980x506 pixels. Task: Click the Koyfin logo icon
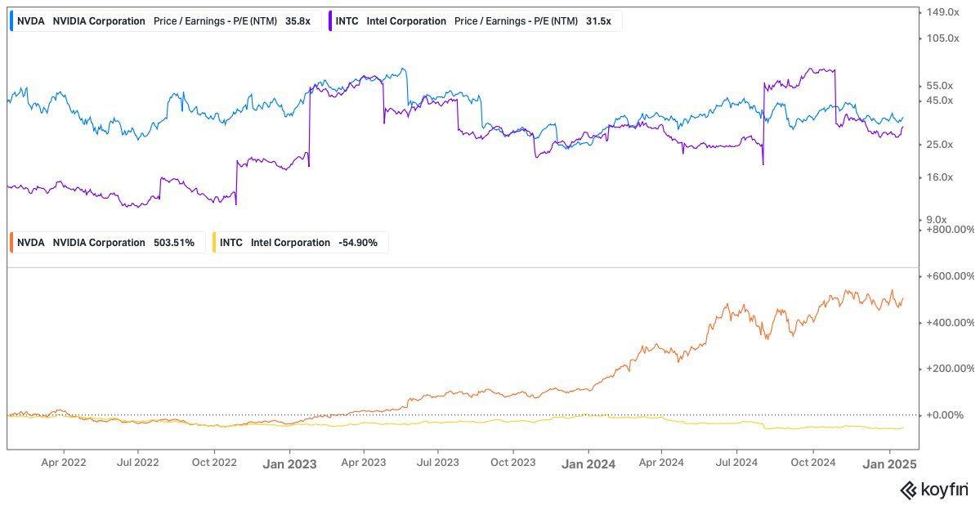(908, 490)
